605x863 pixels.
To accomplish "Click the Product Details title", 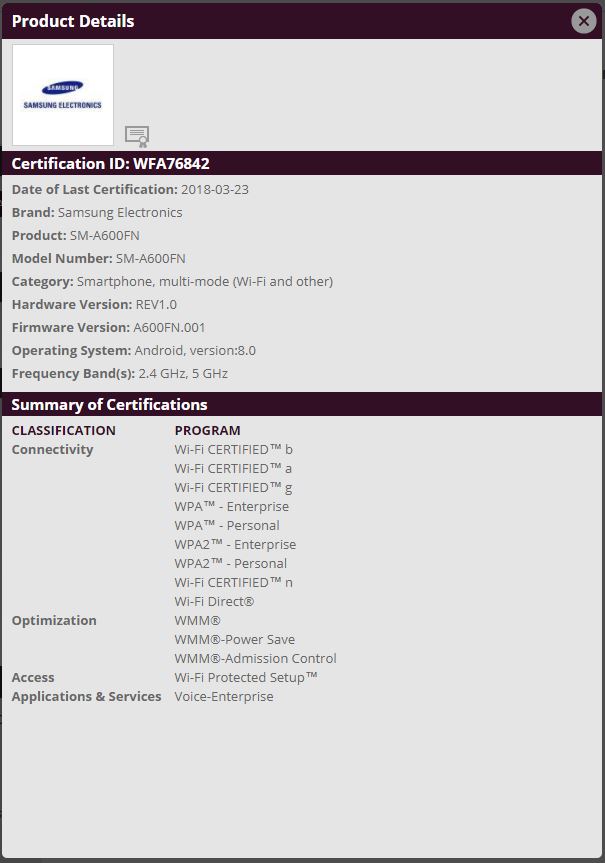I will coord(73,21).
